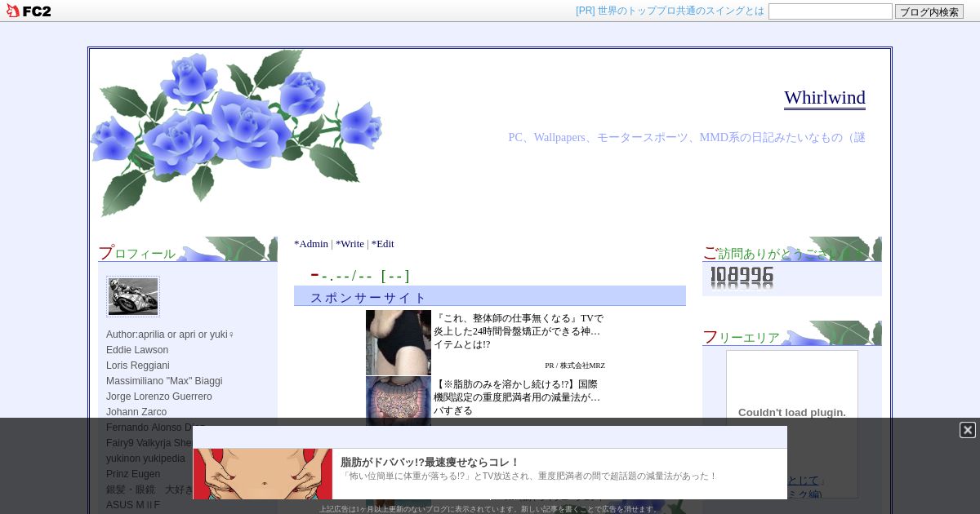Click the blog description PC、Wallpapers、モータースポーツ
The image size is (980, 514).
pos(687,137)
